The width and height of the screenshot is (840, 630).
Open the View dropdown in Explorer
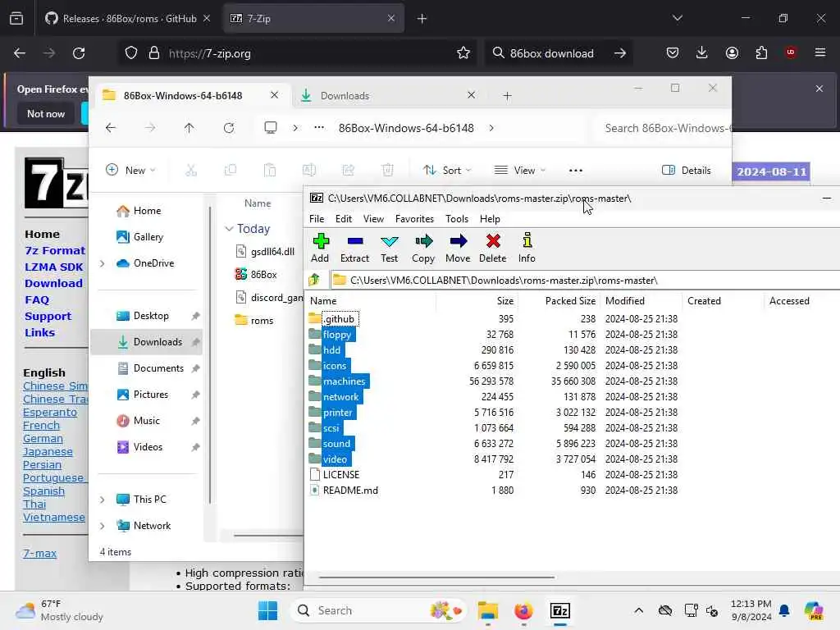coord(519,171)
